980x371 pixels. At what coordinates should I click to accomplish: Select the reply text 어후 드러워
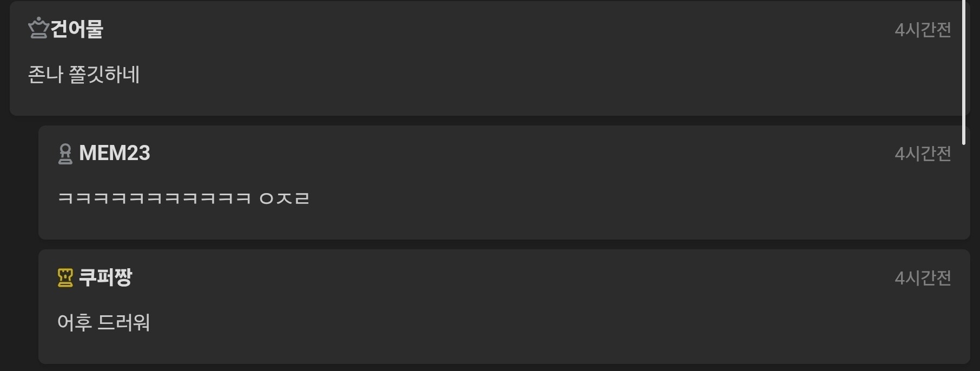pyautogui.click(x=103, y=323)
